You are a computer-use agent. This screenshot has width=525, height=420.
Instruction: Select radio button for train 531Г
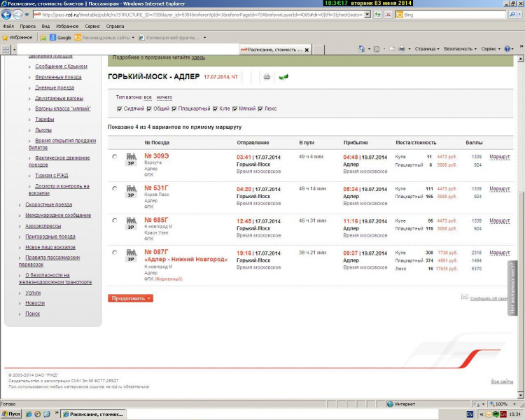tap(115, 189)
